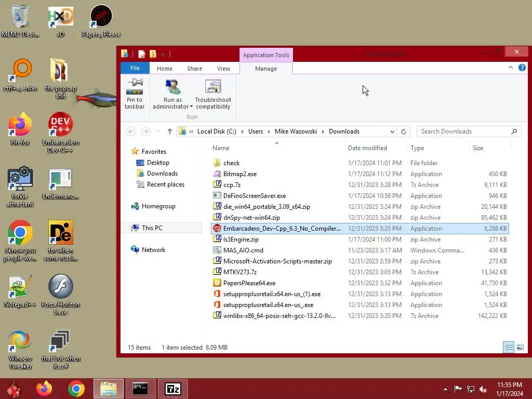
Task: Click the New folder quick access icon
Action: [x=153, y=54]
